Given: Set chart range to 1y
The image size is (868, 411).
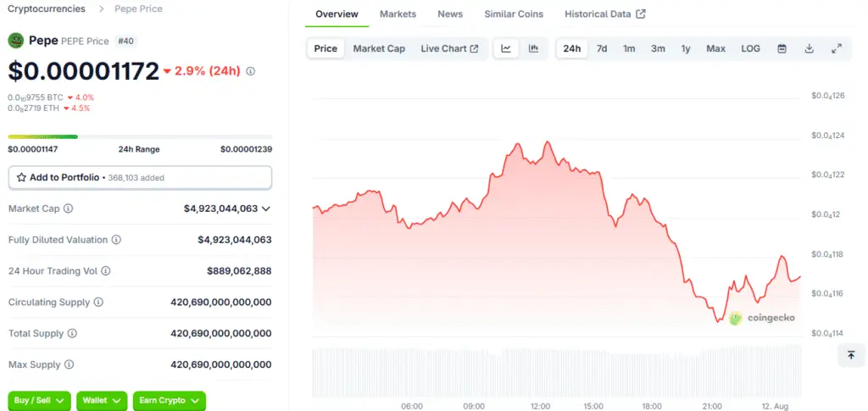Looking at the screenshot, I should 686,48.
